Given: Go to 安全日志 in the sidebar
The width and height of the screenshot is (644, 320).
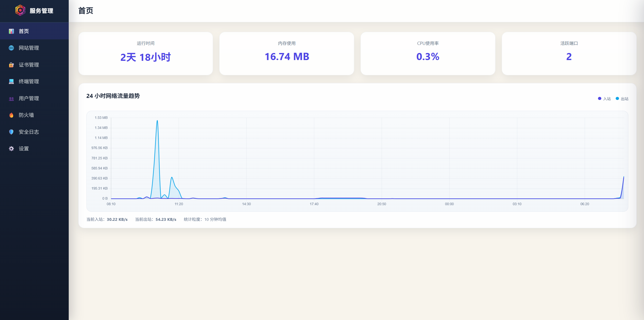Looking at the screenshot, I should click(29, 132).
